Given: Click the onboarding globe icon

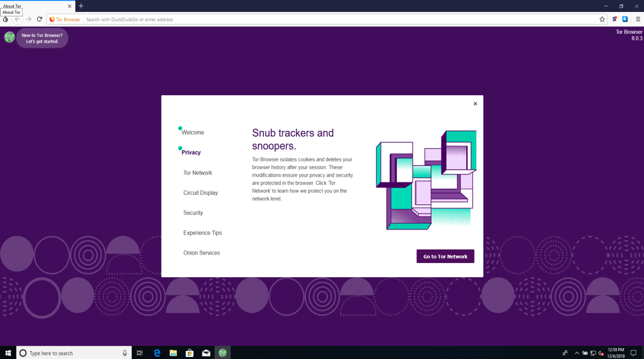Looking at the screenshot, I should pos(9,38).
